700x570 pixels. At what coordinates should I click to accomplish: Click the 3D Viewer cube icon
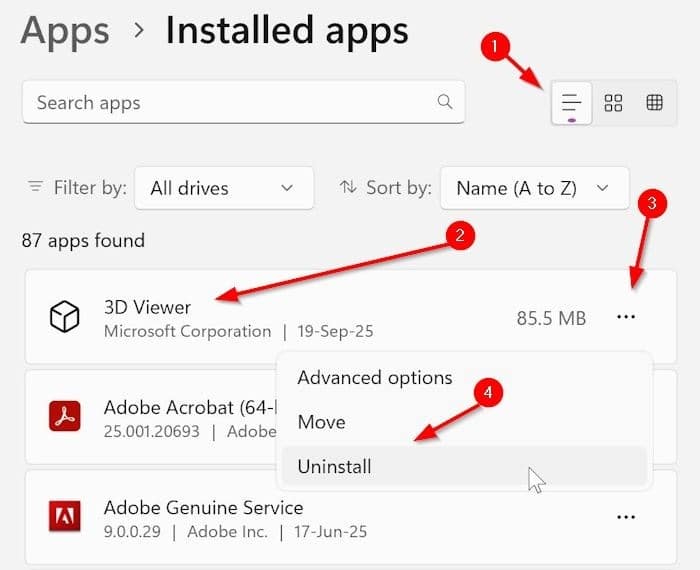(65, 317)
